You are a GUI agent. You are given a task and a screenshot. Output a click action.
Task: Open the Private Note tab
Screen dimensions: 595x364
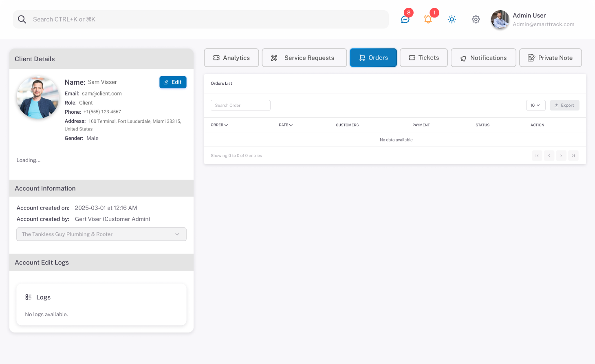[550, 58]
